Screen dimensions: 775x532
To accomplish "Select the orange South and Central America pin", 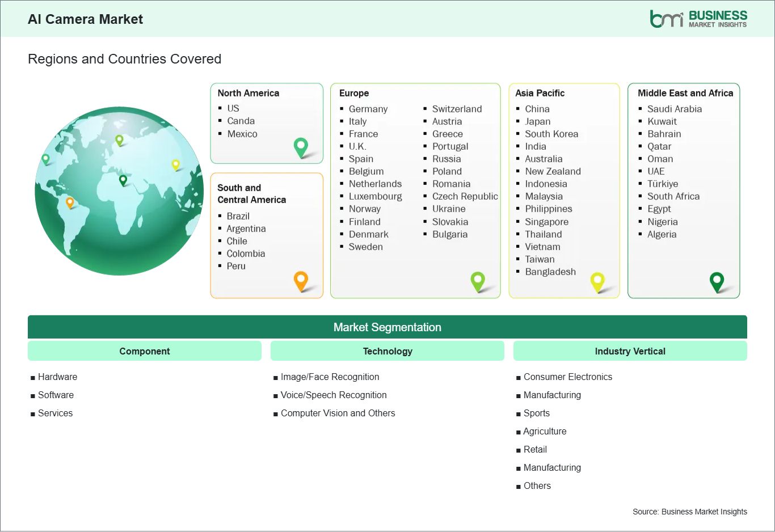I will click(x=300, y=281).
